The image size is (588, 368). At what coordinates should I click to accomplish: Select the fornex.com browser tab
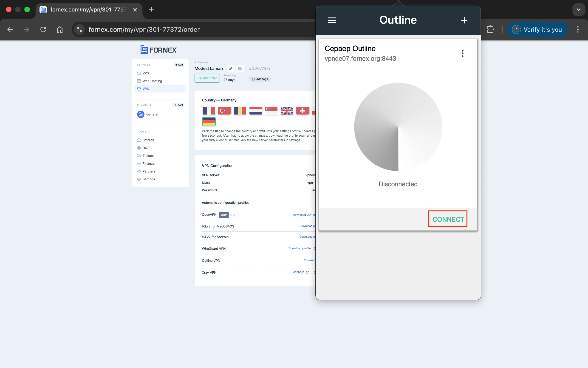tap(89, 9)
